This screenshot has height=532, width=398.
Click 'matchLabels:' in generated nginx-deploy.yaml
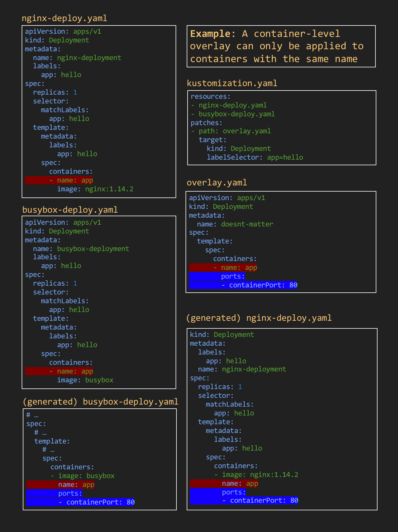230,404
